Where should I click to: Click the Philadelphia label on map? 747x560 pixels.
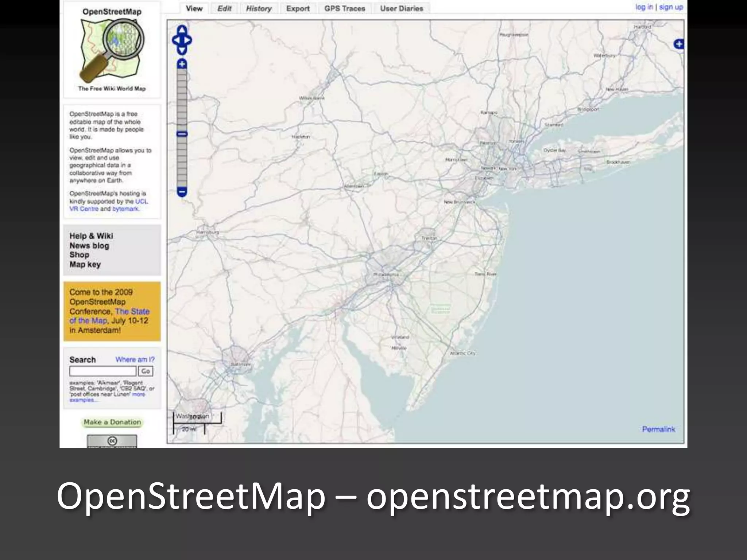point(386,274)
